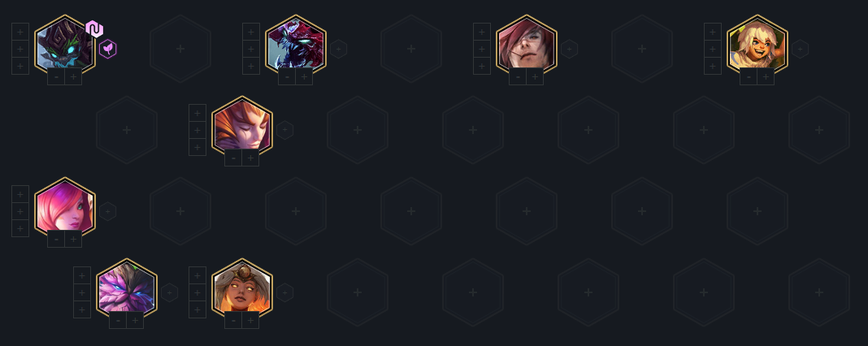Add top item slot for red spiky monster
868x346 pixels.
251,32
